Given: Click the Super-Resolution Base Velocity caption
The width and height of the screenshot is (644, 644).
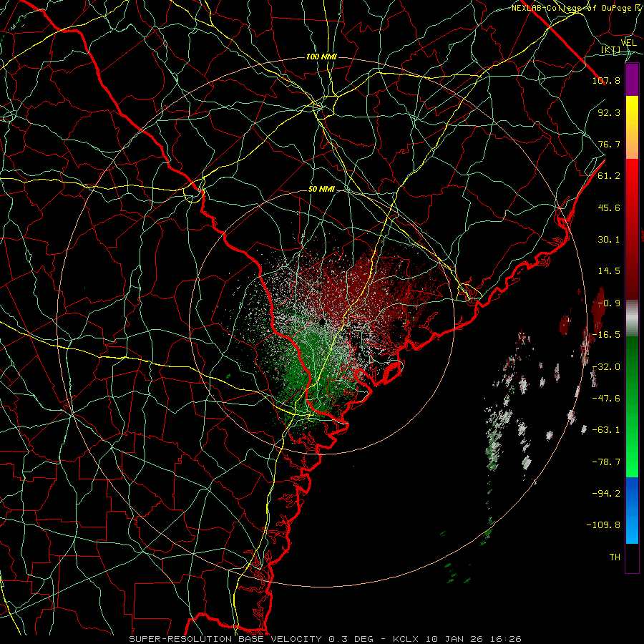Looking at the screenshot, I should click(x=326, y=639).
